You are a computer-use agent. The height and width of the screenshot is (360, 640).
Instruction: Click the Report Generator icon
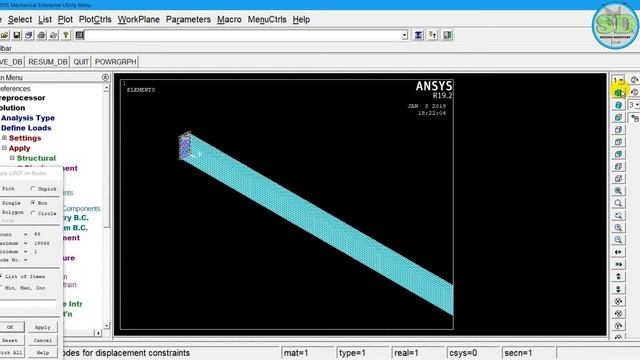click(53, 35)
